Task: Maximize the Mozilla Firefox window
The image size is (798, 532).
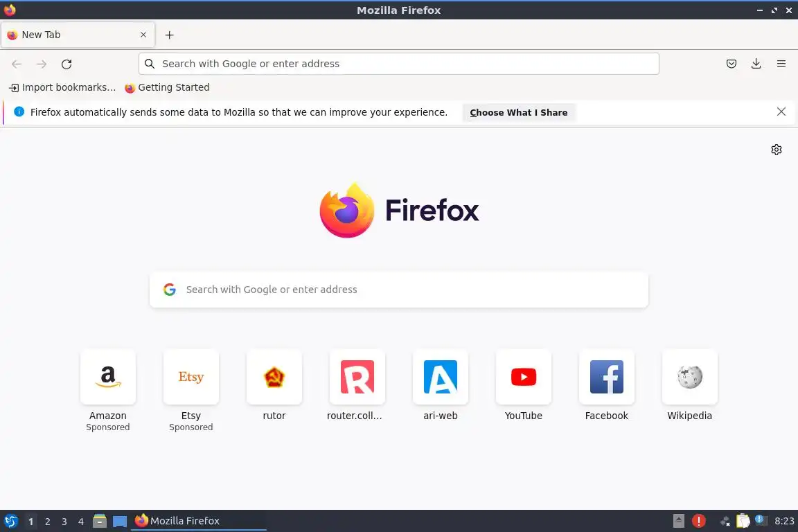Action: pos(774,10)
